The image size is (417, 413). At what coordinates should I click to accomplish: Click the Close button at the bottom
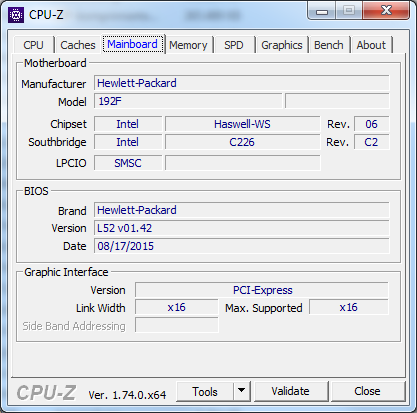(x=367, y=391)
